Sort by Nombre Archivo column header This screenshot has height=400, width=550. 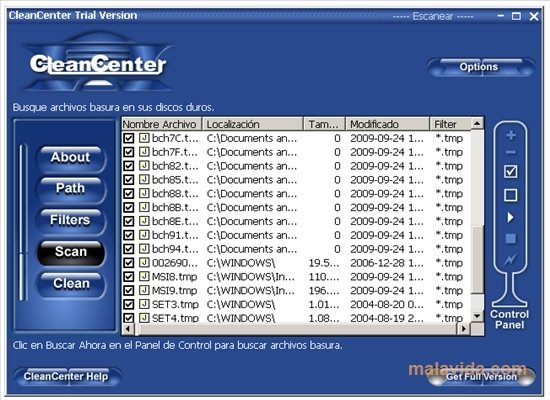click(x=161, y=124)
